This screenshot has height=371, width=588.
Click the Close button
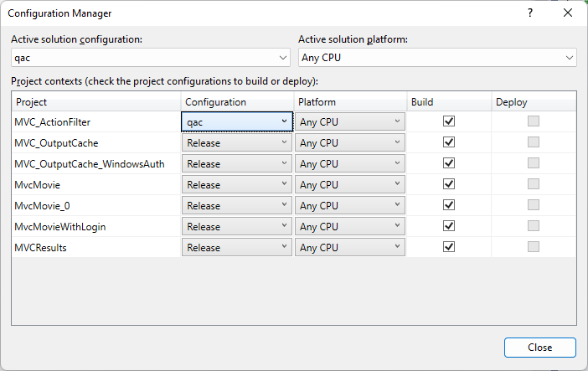[540, 348]
